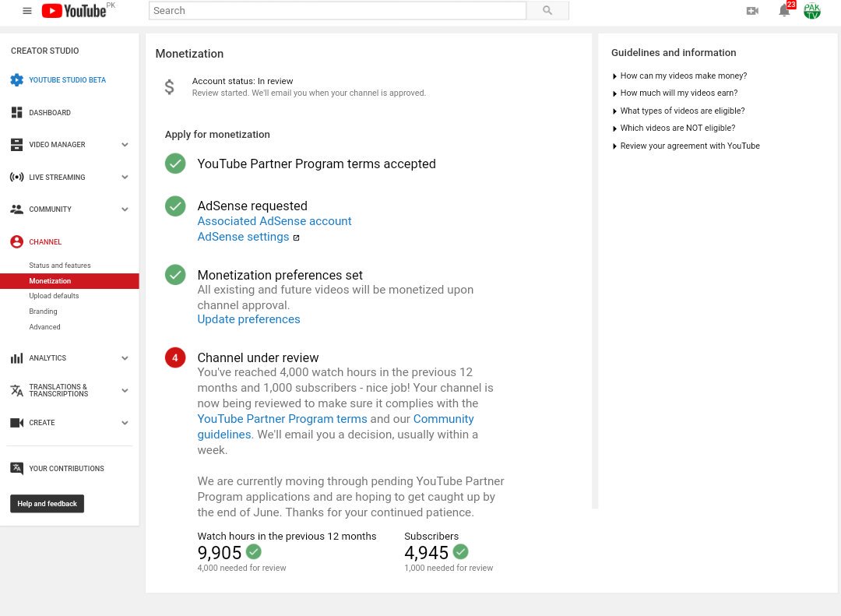Screen dimensions: 841x616
Task: Click the YouTube Studio Beta gear icon
Action: [x=16, y=80]
